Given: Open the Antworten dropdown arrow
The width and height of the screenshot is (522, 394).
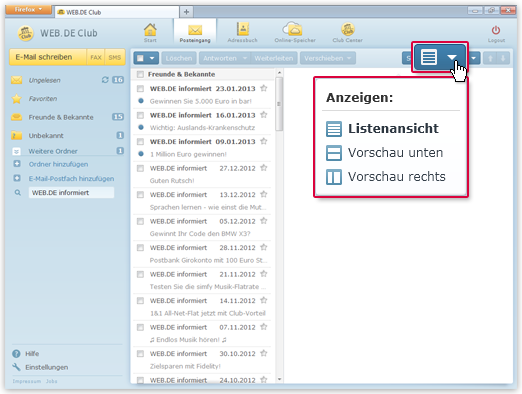Looking at the screenshot, I should (x=245, y=58).
